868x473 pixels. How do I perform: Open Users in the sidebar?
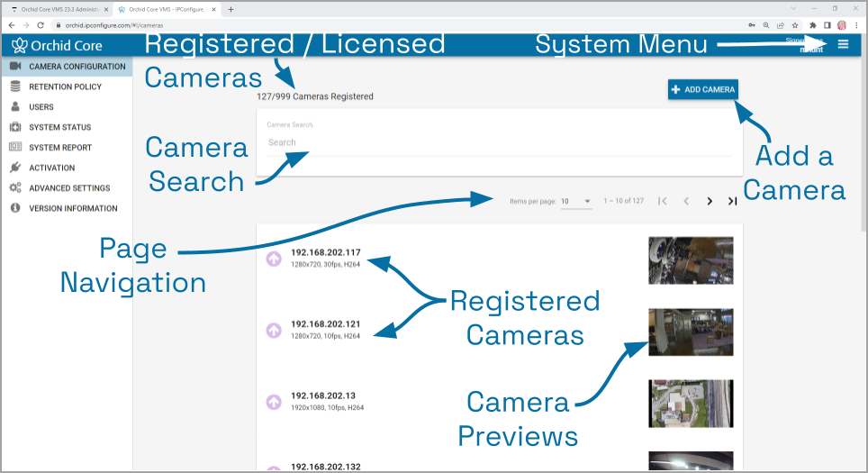67,106
